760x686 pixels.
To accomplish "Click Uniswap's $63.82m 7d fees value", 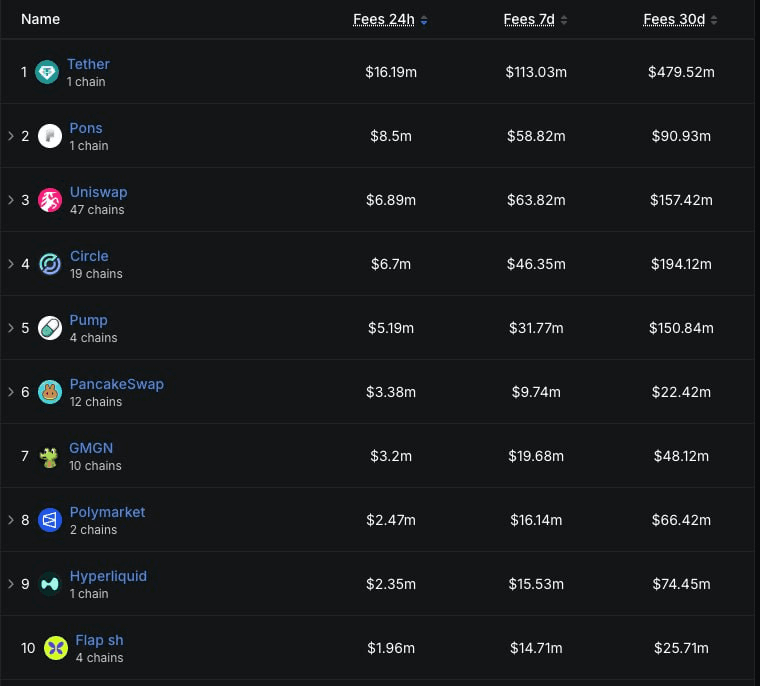I will point(536,200).
